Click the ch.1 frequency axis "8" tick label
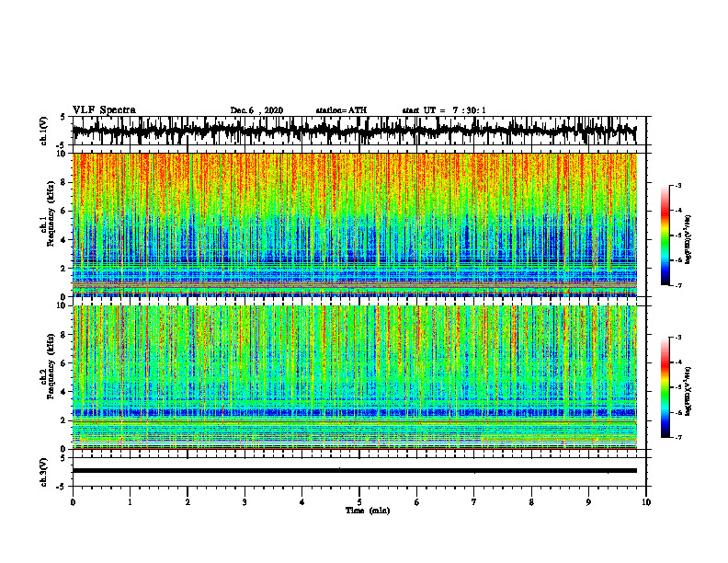728x563 pixels. 64,182
